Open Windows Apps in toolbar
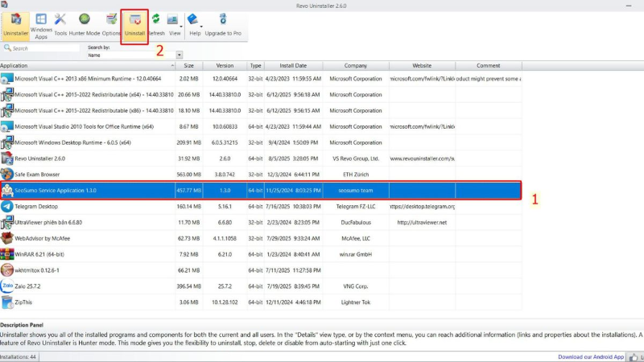Screen dimensions: 644x362 [x=41, y=27]
